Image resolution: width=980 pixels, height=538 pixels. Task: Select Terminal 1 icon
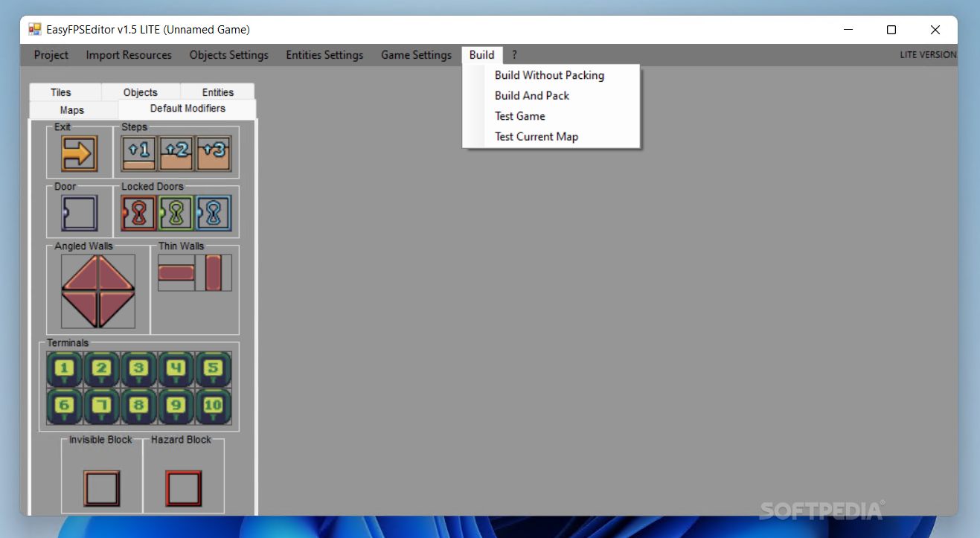coord(65,369)
